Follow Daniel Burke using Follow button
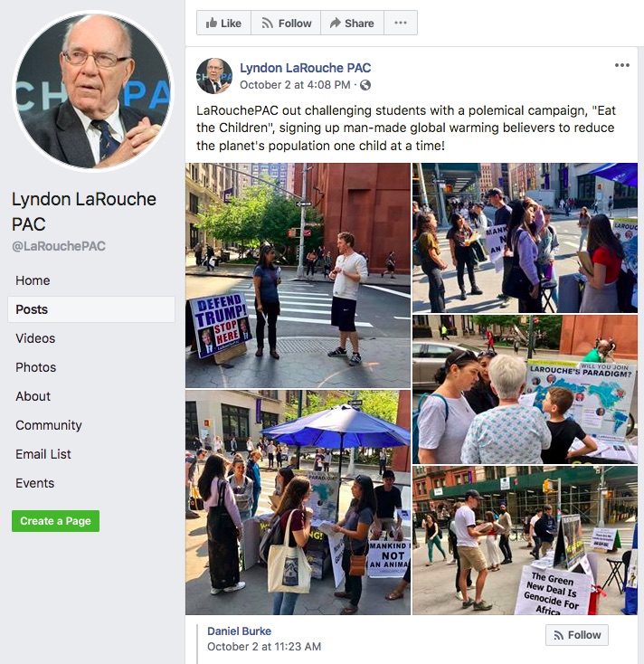 577,635
